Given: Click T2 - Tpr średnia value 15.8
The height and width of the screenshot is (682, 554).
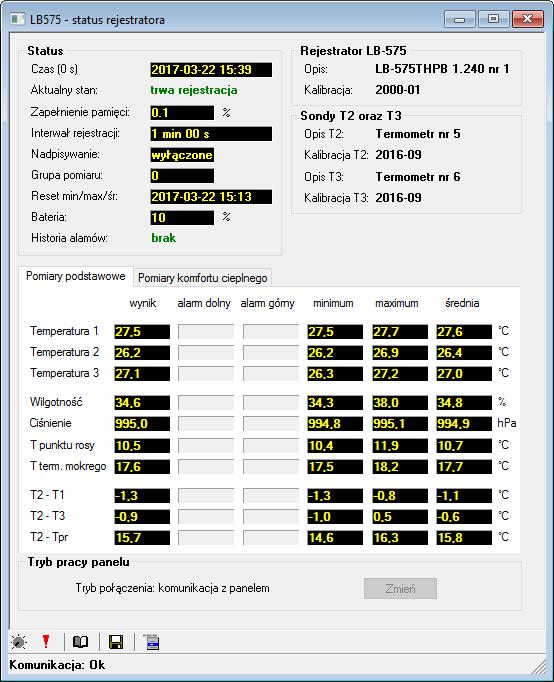Looking at the screenshot, I should tap(464, 538).
